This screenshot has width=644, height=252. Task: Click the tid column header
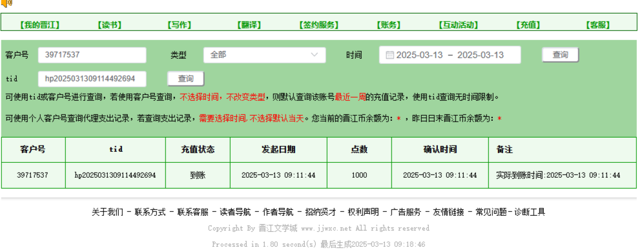[116, 150]
